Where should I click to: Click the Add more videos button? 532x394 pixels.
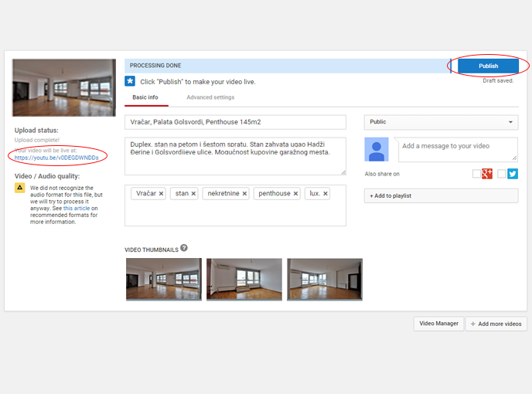click(x=496, y=324)
